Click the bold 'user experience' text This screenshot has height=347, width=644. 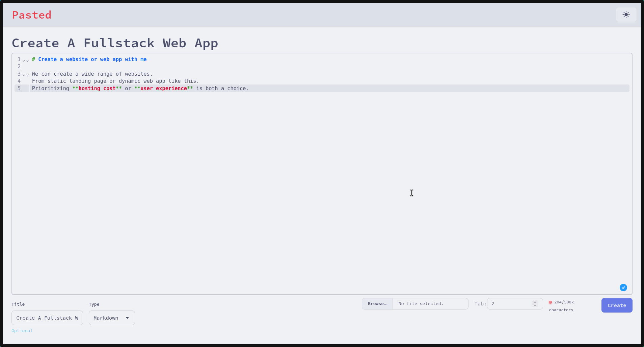(x=163, y=89)
